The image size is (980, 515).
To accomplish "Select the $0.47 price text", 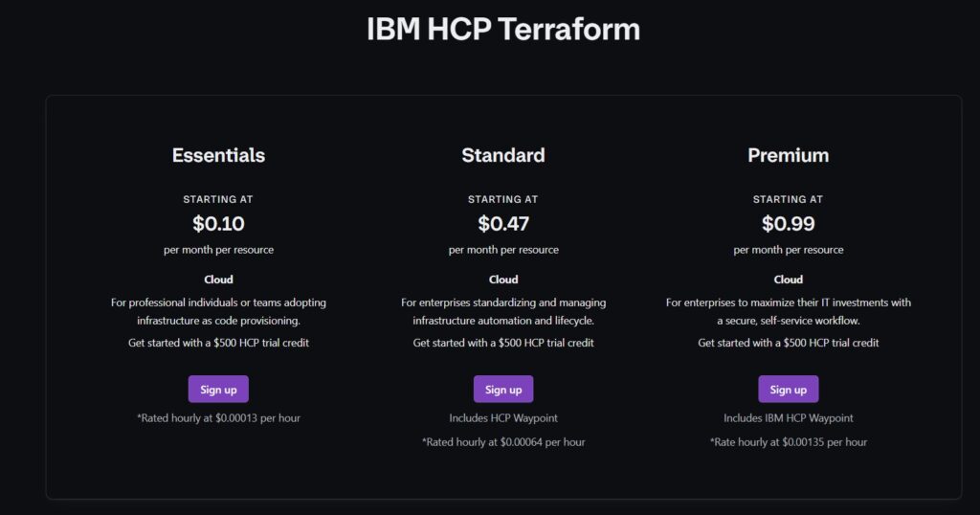I will tap(503, 223).
